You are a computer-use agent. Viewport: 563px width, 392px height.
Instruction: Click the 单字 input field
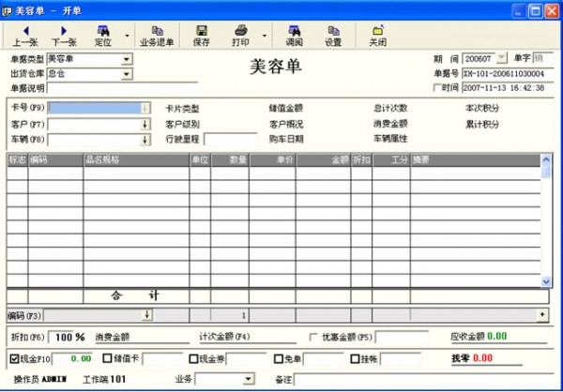pos(543,58)
